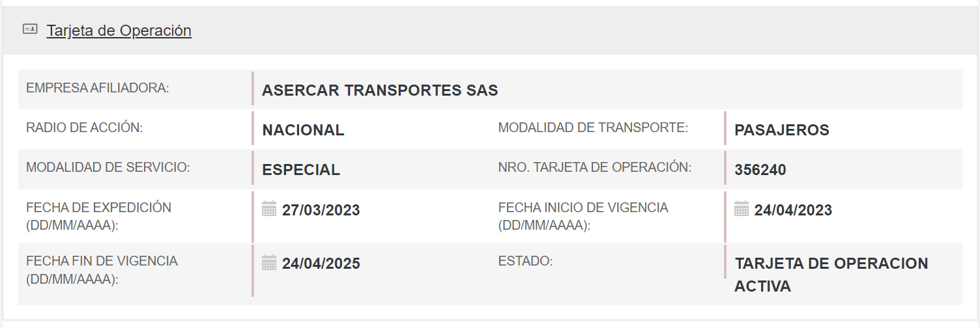
Task: Click the ESTADO label
Action: pos(525,261)
